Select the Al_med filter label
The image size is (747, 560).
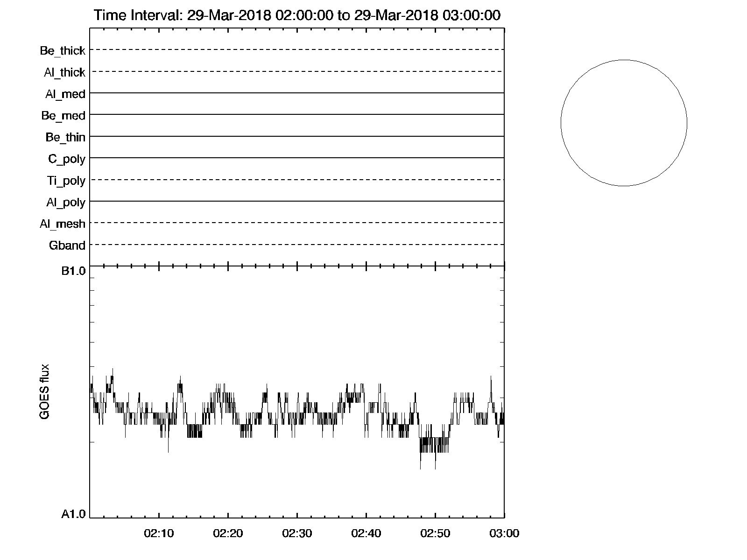click(65, 94)
